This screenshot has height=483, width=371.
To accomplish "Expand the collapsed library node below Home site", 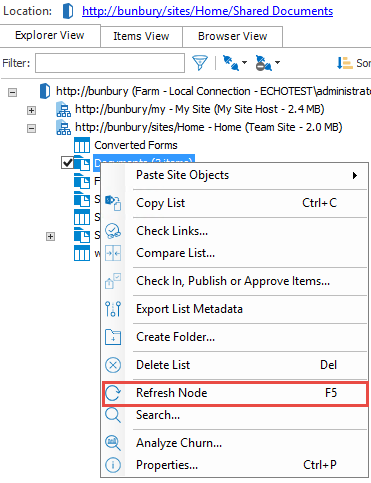I will [x=50, y=236].
